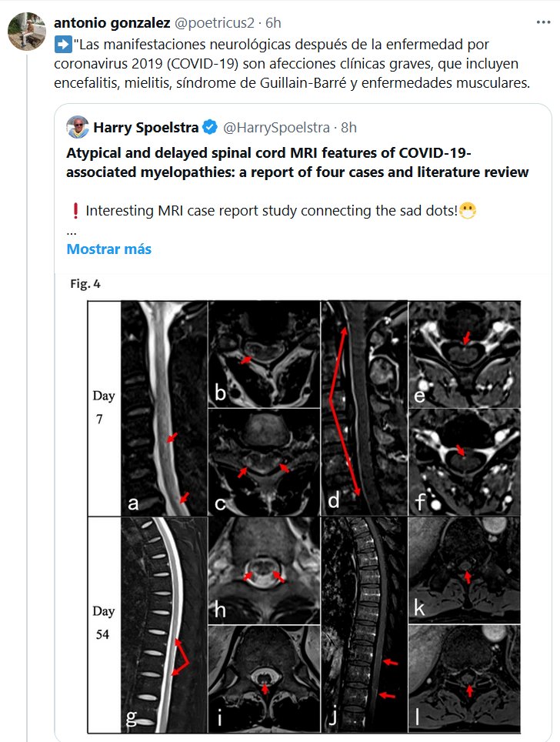
Task: Open MRI panel 'g' in Day 54 row
Action: tap(164, 622)
